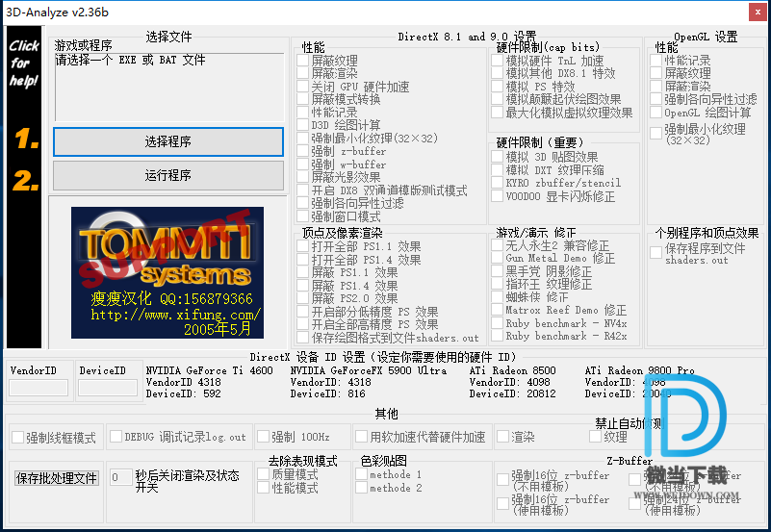
Task: Enable 强制最小化纹理(32×32) under DirectX
Action: coord(303,138)
